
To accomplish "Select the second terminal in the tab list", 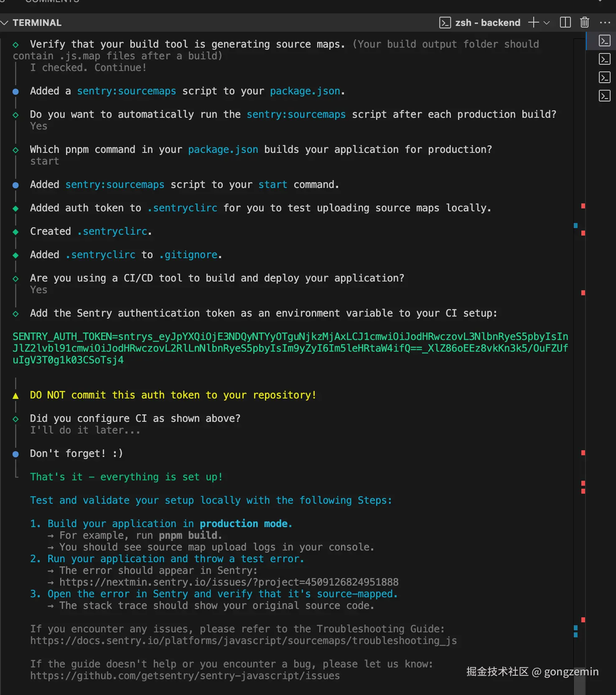I will pos(605,59).
